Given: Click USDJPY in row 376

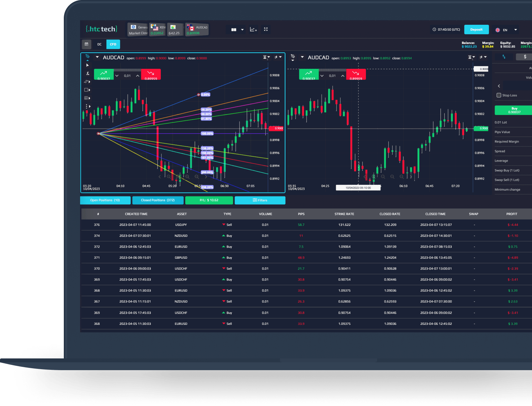Looking at the screenshot, I should coord(181,225).
